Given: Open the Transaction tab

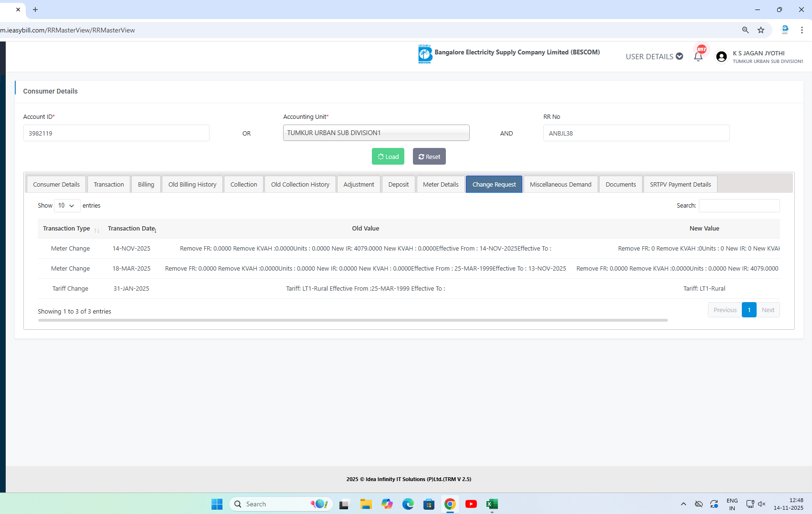Looking at the screenshot, I should [109, 185].
